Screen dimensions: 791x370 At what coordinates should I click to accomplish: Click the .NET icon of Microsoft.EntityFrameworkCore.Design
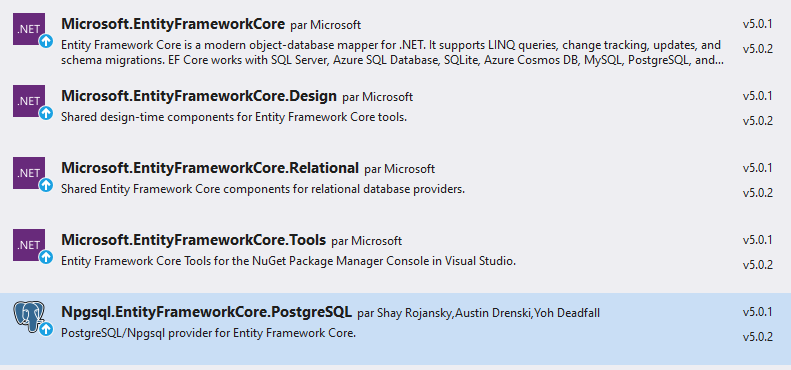pos(29,101)
